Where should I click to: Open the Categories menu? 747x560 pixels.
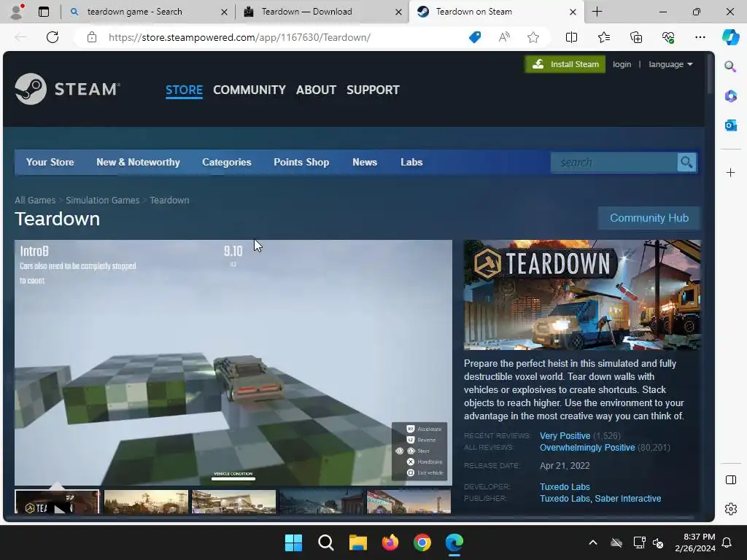click(227, 162)
